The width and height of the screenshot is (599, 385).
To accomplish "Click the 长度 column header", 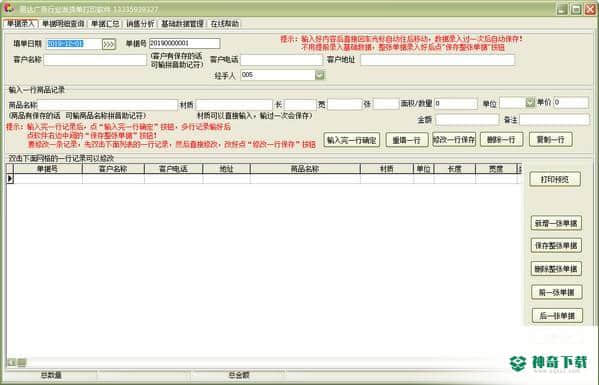I will tap(455, 169).
